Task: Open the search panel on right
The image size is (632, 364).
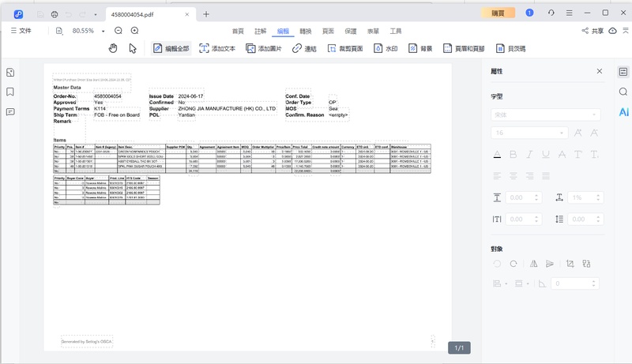Action: pos(623,92)
